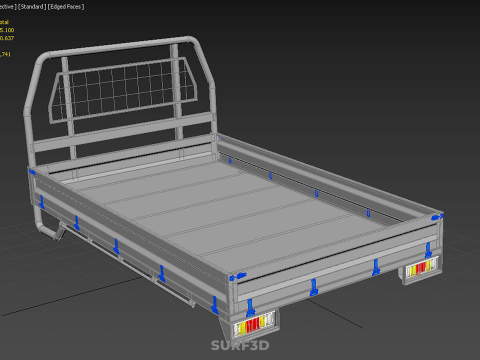This screenshot has width=480, height=360.
Task: Click the statistics value ending 0.637
Action: pos(7,38)
